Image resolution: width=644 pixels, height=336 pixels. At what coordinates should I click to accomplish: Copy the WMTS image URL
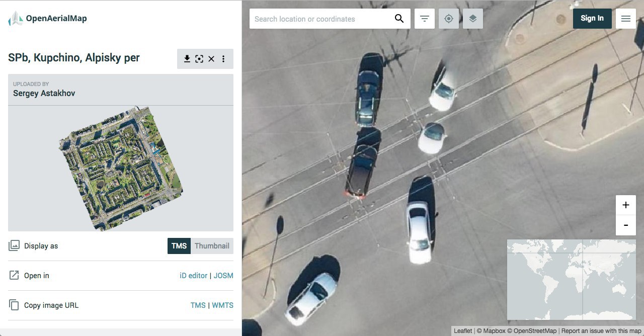[222, 305]
